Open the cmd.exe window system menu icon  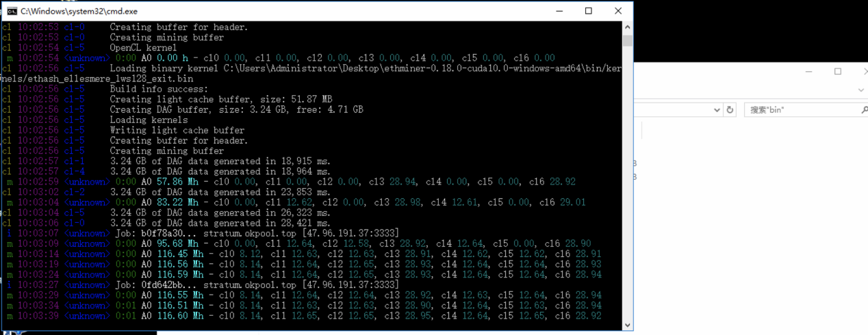pos(12,11)
